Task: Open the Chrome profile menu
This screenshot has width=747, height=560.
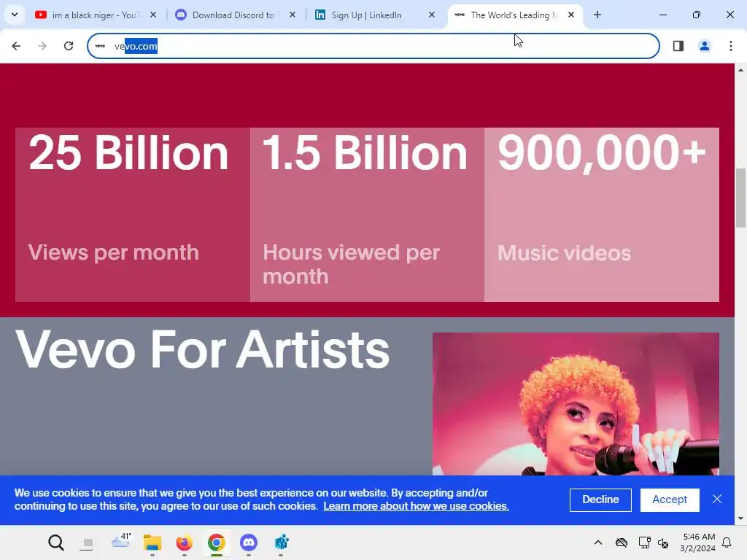Action: tap(704, 46)
